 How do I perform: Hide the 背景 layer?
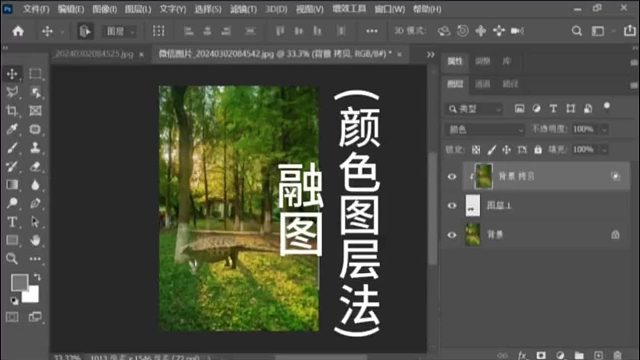click(x=452, y=235)
